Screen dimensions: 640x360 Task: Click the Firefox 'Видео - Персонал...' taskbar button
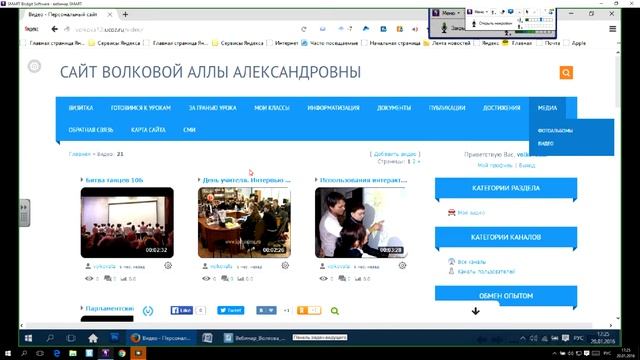[x=160, y=338]
